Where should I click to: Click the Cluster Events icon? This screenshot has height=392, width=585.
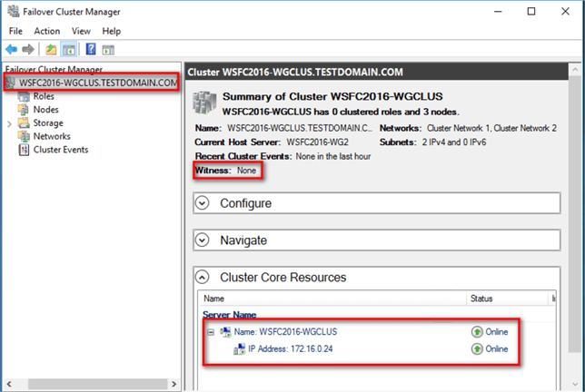(x=24, y=150)
